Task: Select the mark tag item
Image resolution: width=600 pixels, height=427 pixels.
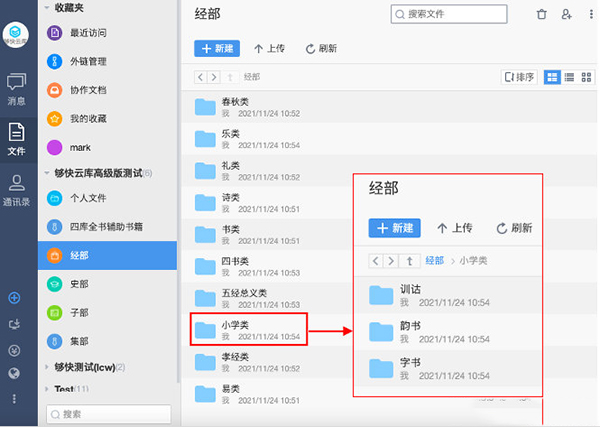Action: tap(107, 147)
